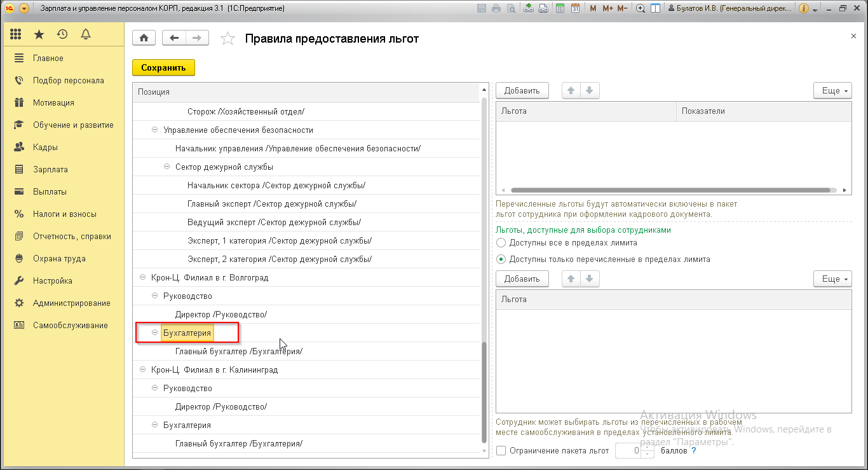Enable 'Ограничение пакета льгот' checkbox

point(501,451)
